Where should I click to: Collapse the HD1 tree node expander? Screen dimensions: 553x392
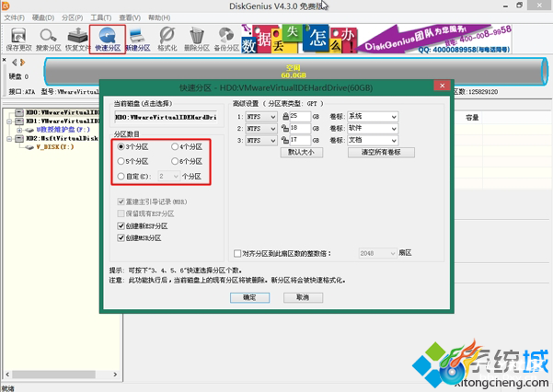coord(9,121)
